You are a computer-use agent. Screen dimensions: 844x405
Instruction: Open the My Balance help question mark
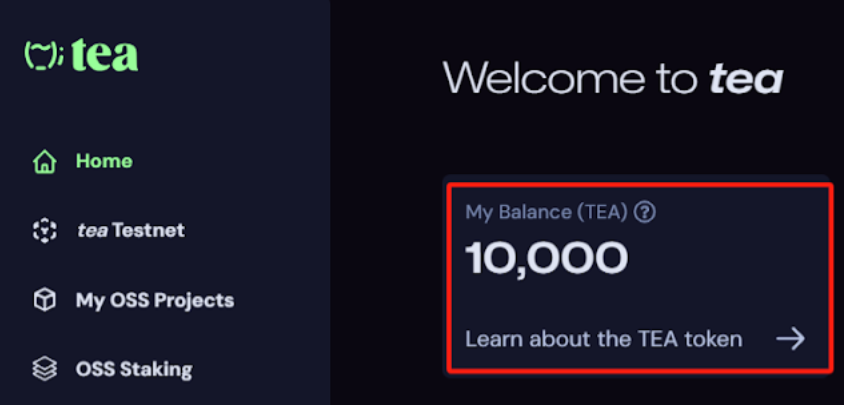click(x=644, y=212)
